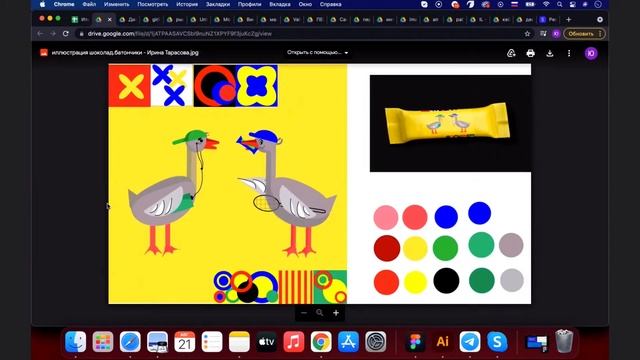Screen dimensions: 640x360
Task: Switch to the last tab with purple icon
Action: (x=548, y=19)
